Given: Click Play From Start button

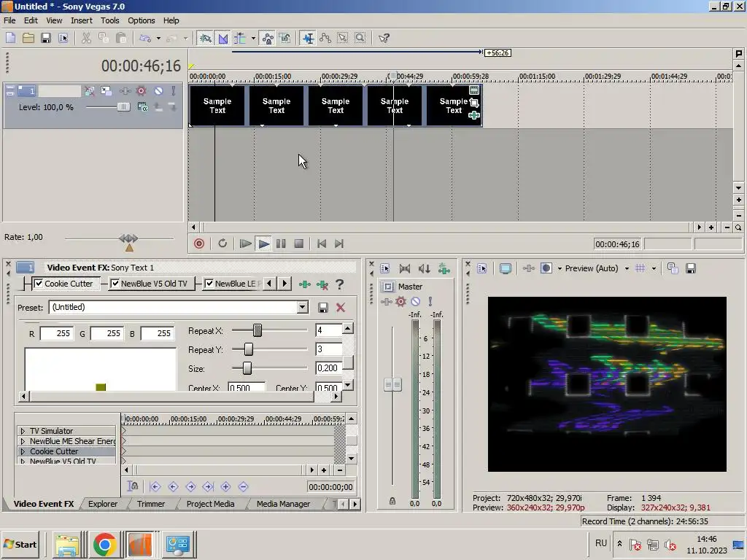Looking at the screenshot, I should click(x=245, y=244).
